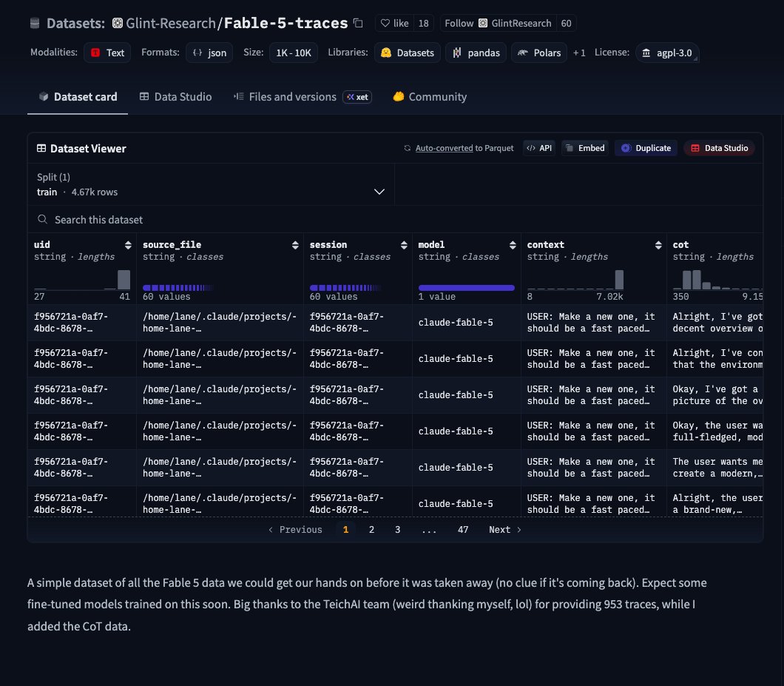
Task: Sort by the context column arrows
Action: [x=658, y=245]
